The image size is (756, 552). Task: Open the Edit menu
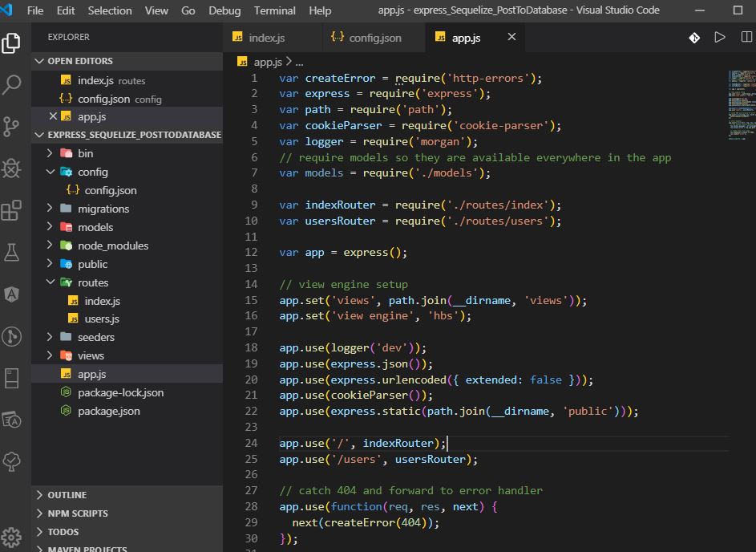click(66, 10)
